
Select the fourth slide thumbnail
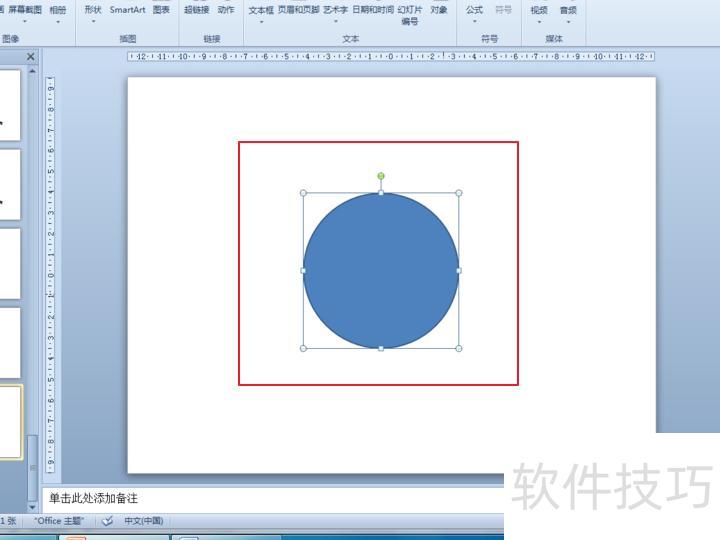tap(10, 343)
